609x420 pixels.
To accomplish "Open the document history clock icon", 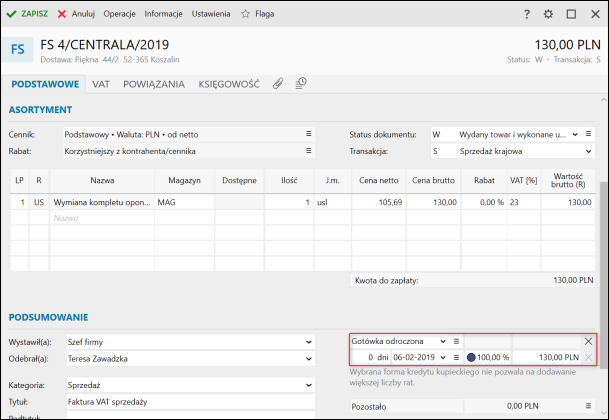I will [x=301, y=83].
